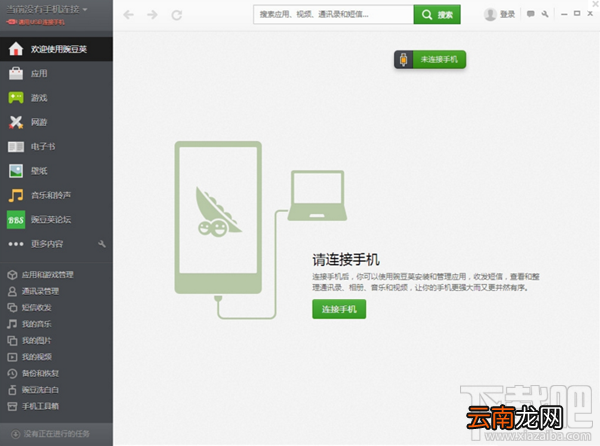
Task: Refresh the page with reload icon
Action: [176, 15]
